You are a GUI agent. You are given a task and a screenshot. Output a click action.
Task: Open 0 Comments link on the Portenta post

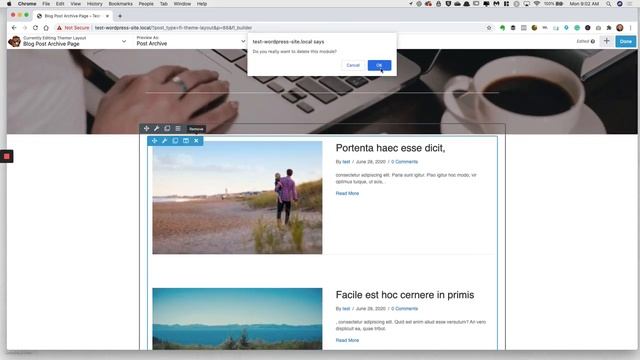coord(404,162)
